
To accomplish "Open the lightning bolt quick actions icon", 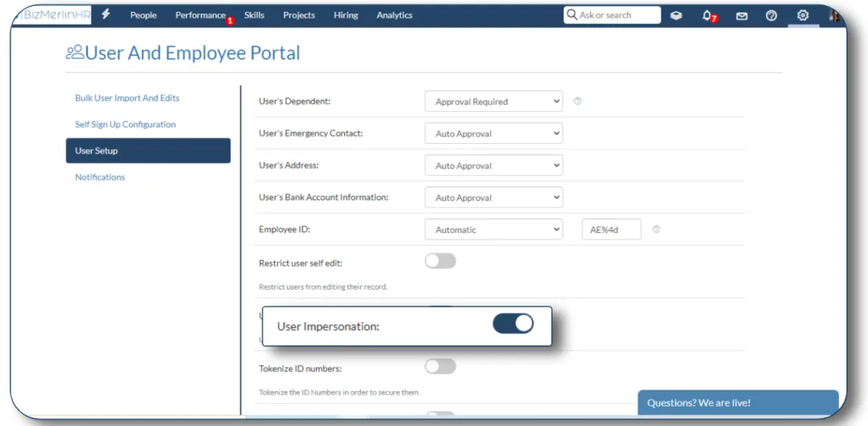I will click(x=106, y=15).
